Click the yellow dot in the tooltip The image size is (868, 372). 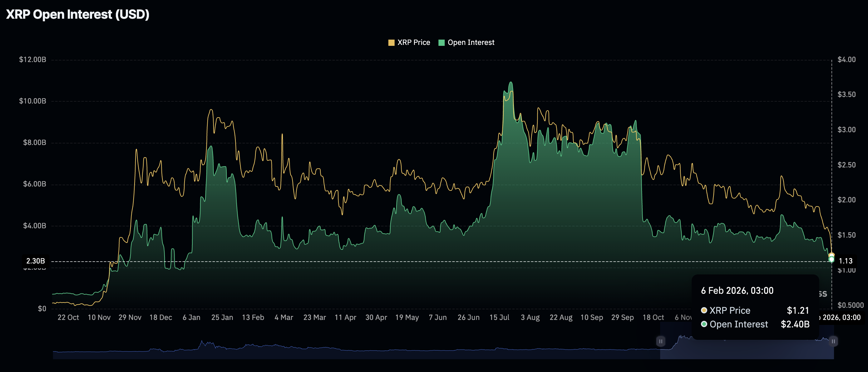pos(704,310)
